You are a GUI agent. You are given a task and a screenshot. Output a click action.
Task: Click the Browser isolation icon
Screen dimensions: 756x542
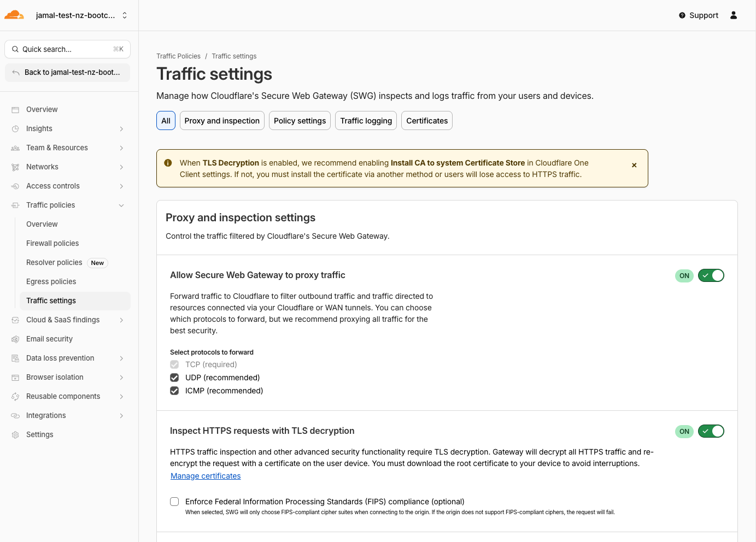click(x=15, y=378)
